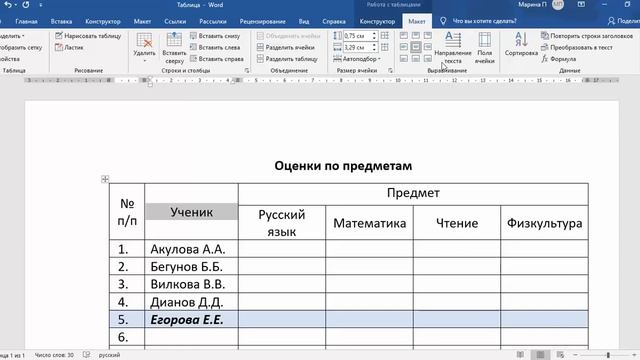Click Convert to Text (Преобразовать в текст)
This screenshot has height=360, width=640.
click(x=577, y=47)
